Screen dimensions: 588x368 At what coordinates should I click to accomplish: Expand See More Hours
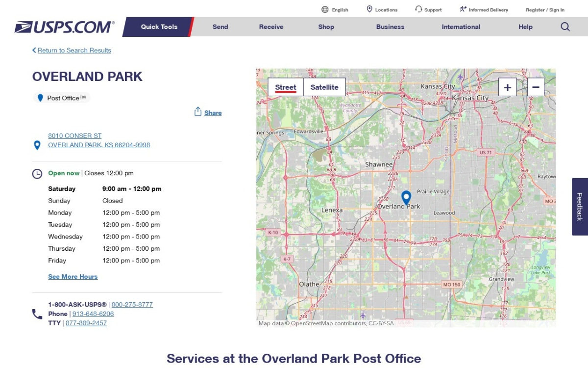73,277
